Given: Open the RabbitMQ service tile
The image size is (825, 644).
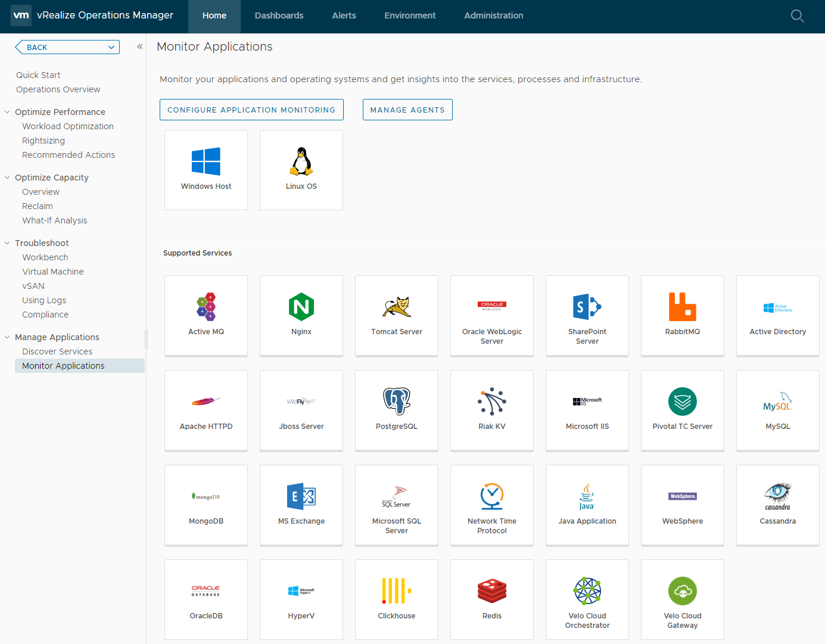Looking at the screenshot, I should (682, 316).
